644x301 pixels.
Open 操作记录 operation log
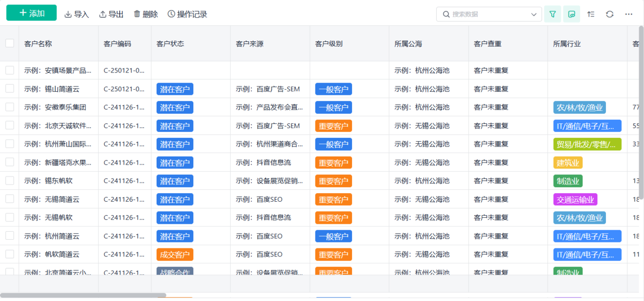click(187, 14)
